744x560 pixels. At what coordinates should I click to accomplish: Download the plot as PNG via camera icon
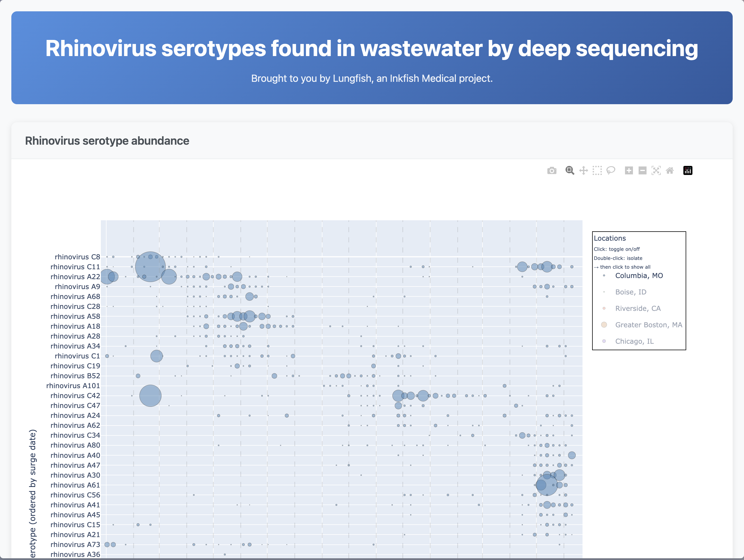[x=552, y=170]
